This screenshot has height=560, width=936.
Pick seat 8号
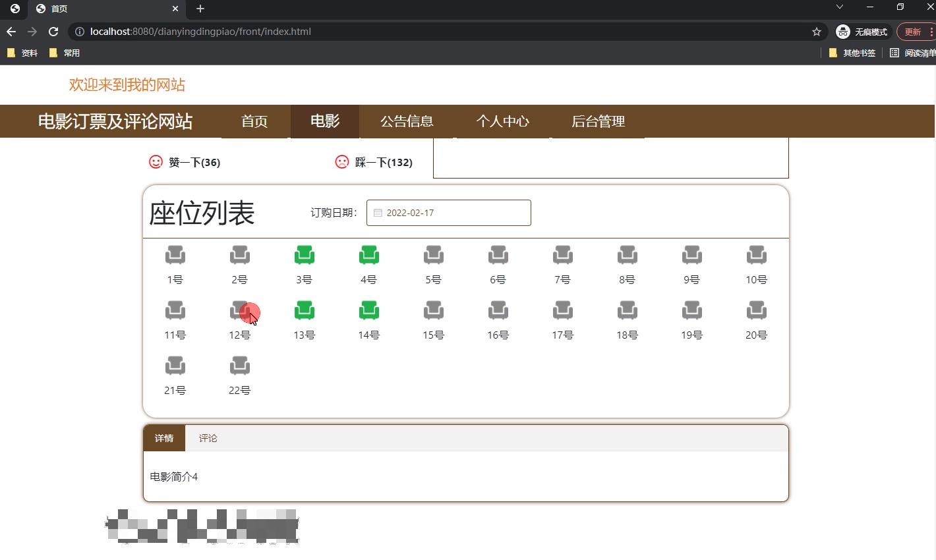[628, 255]
